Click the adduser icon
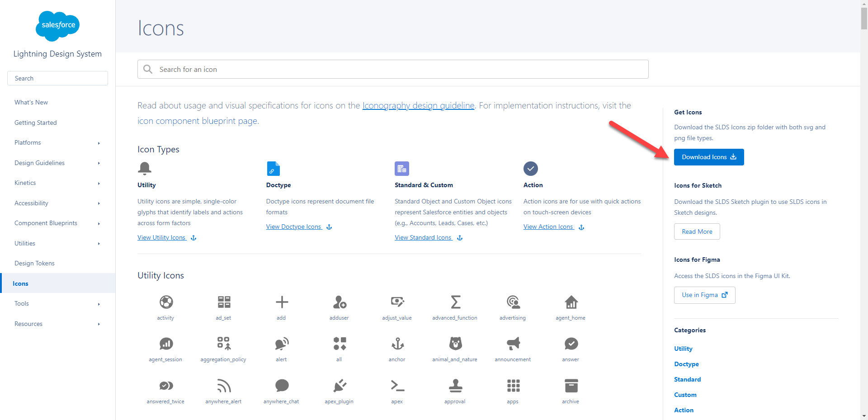 [339, 302]
